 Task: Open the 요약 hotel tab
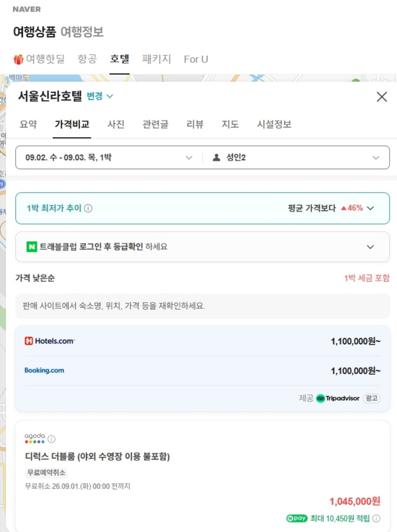[x=28, y=124]
